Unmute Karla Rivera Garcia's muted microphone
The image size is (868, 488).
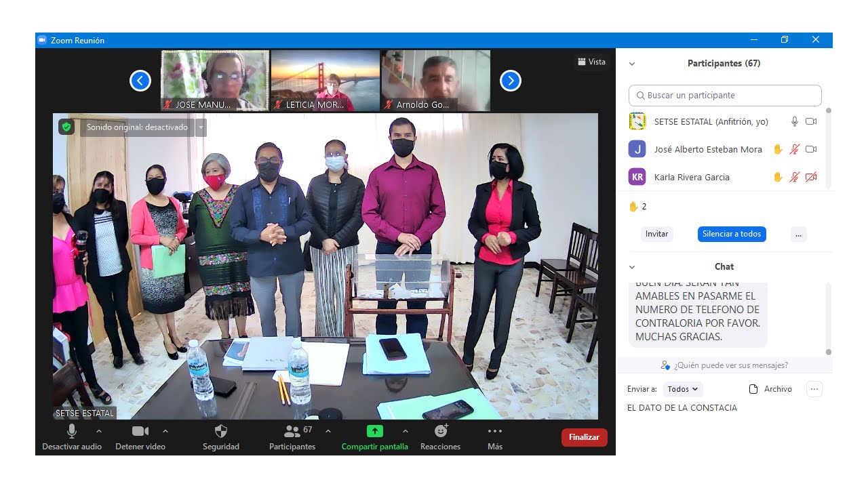click(x=795, y=177)
